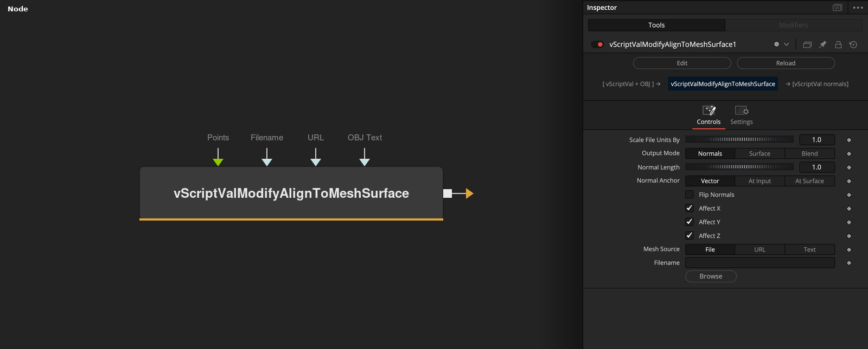This screenshot has width=868, height=349.
Task: Click the Inspector layout icon in the header
Action: [x=837, y=8]
